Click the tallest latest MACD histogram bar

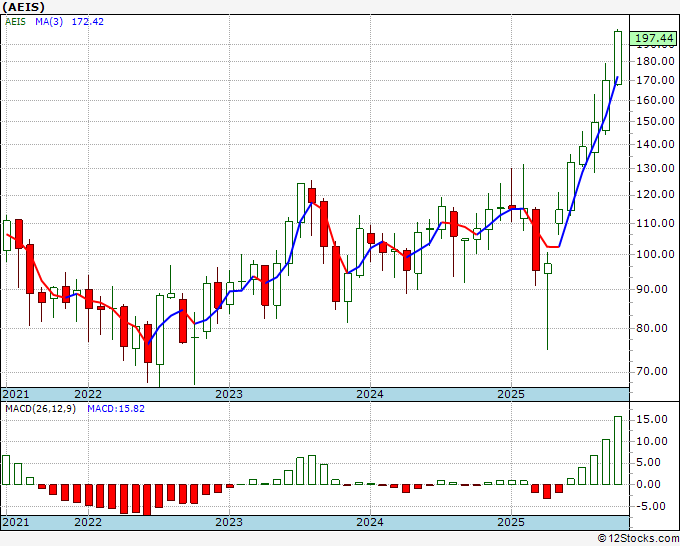[618, 451]
